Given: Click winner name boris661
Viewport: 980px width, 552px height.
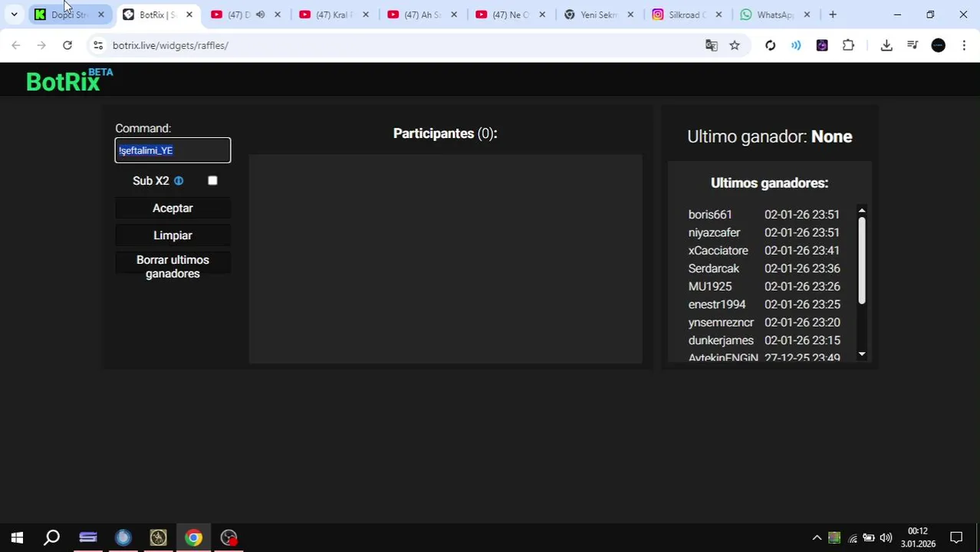Looking at the screenshot, I should pyautogui.click(x=710, y=215).
